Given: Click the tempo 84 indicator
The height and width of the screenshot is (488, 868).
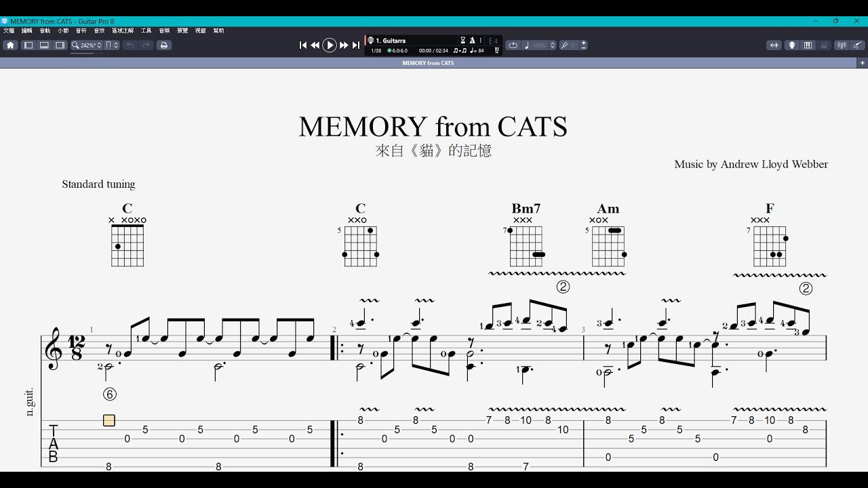Looking at the screenshot, I should (x=477, y=51).
